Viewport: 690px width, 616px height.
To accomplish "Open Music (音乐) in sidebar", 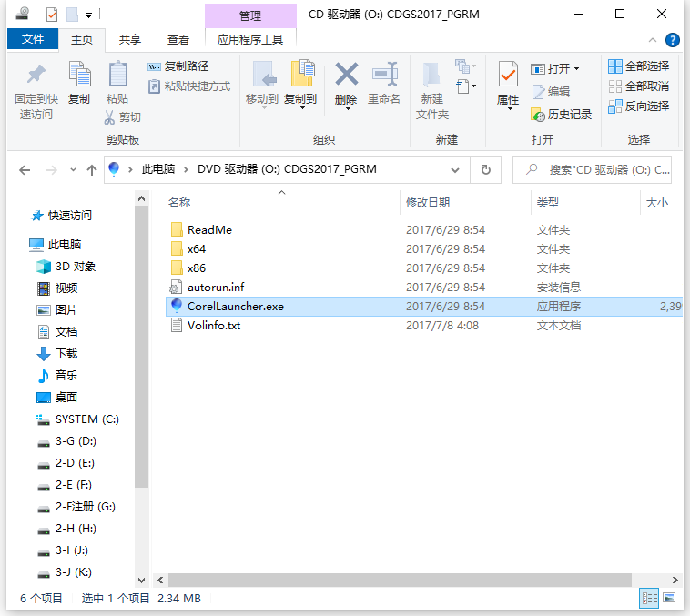I will click(x=56, y=375).
